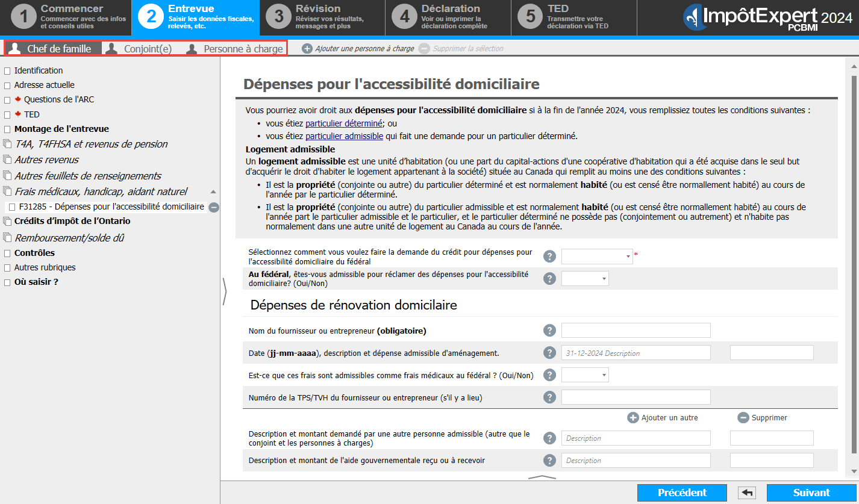Click 'Ajouter une personne à charge'

tap(364, 48)
